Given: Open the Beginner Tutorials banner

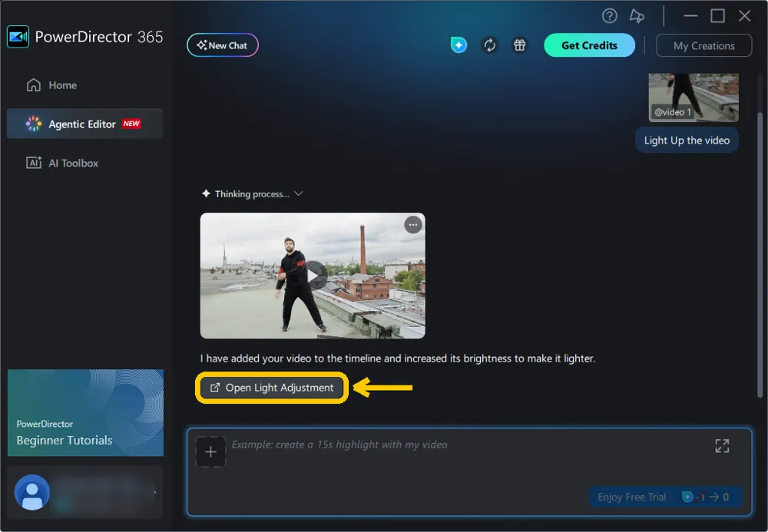Looking at the screenshot, I should [85, 412].
